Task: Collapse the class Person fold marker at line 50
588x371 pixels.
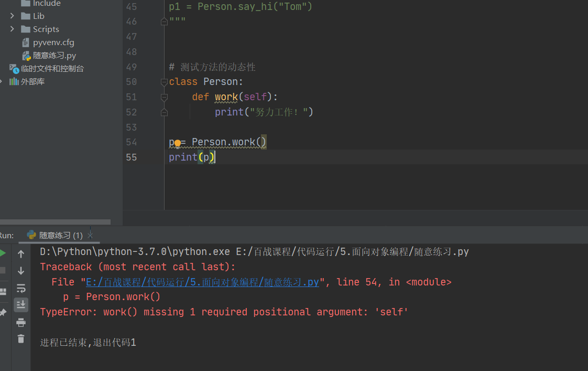Action: (164, 82)
